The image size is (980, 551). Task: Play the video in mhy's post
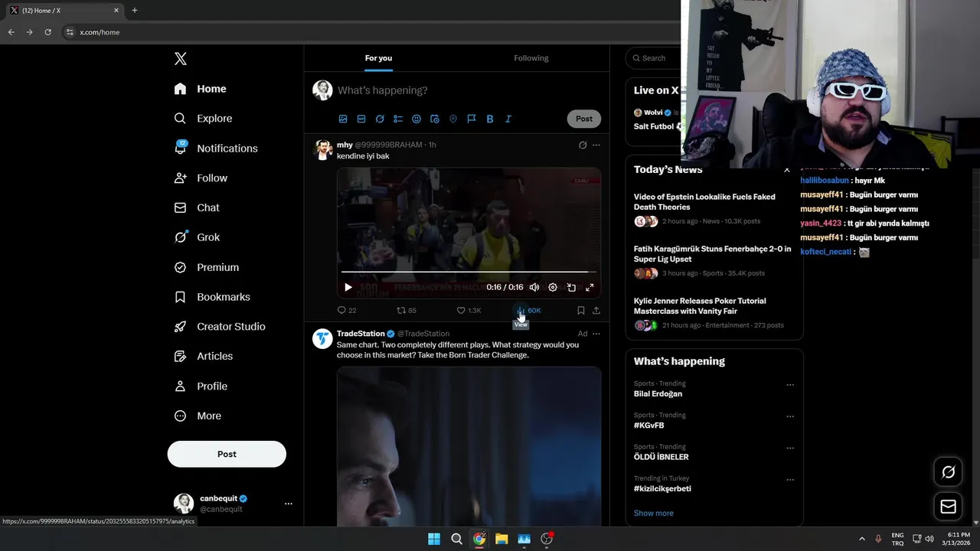(348, 287)
